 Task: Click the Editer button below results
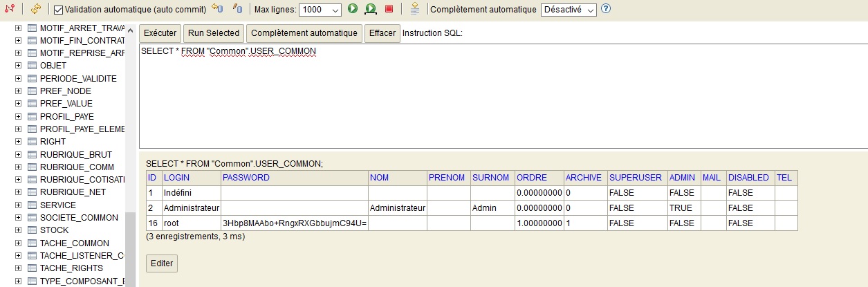[161, 263]
